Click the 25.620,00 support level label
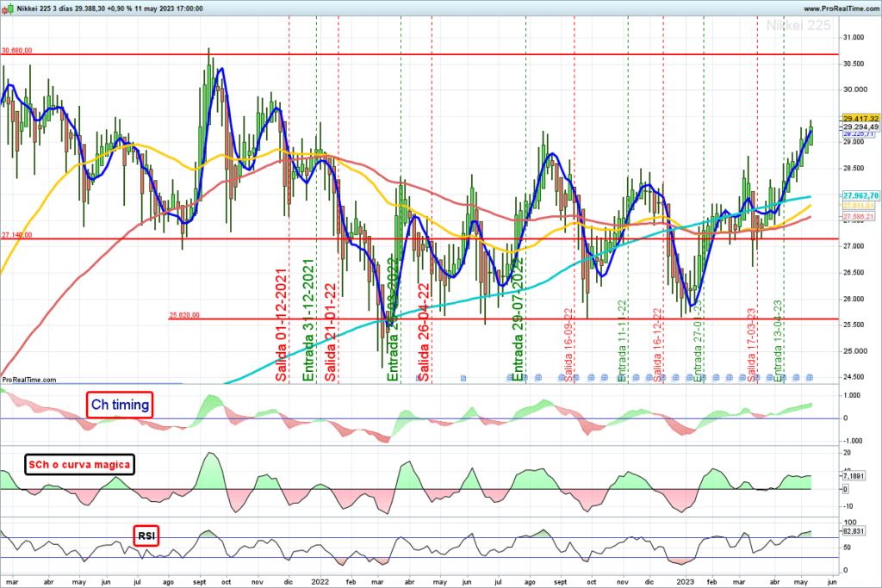This screenshot has width=882, height=588. click(x=184, y=315)
